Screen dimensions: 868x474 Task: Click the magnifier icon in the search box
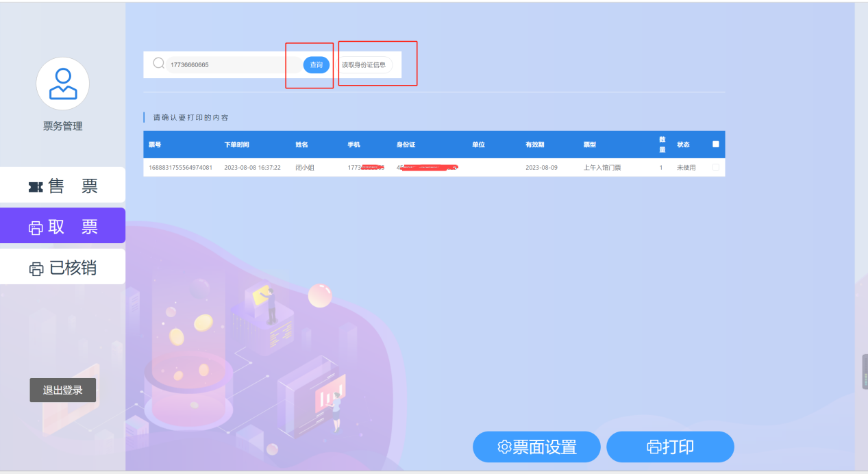pyautogui.click(x=158, y=63)
